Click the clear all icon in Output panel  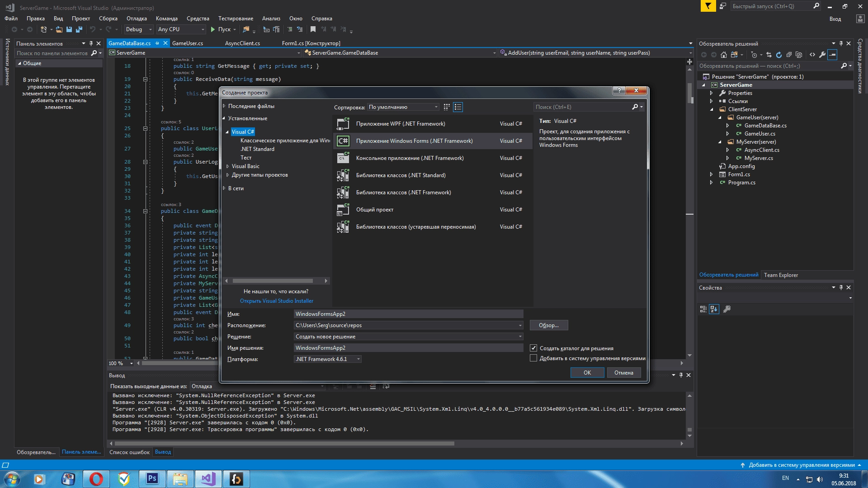[x=373, y=386]
